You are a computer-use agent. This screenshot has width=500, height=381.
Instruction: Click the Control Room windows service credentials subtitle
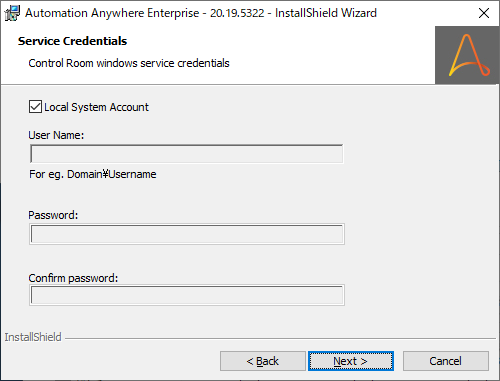(x=129, y=63)
